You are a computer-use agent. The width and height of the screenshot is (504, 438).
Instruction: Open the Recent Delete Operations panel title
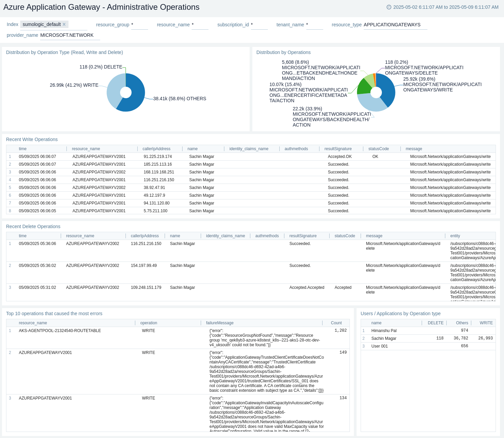[x=33, y=226]
